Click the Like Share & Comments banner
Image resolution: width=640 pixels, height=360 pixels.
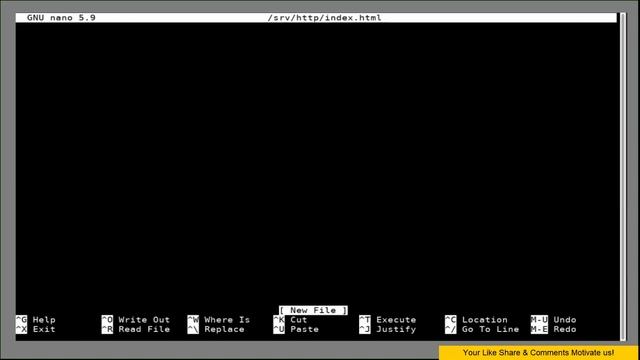(538, 353)
